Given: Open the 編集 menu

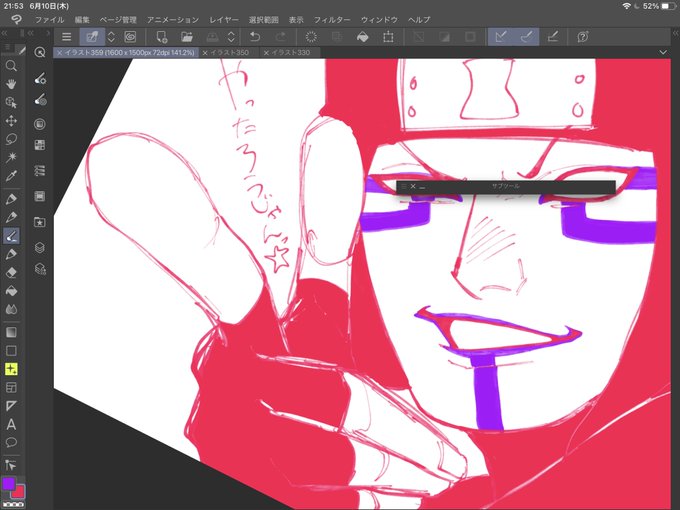Looking at the screenshot, I should pos(82,20).
